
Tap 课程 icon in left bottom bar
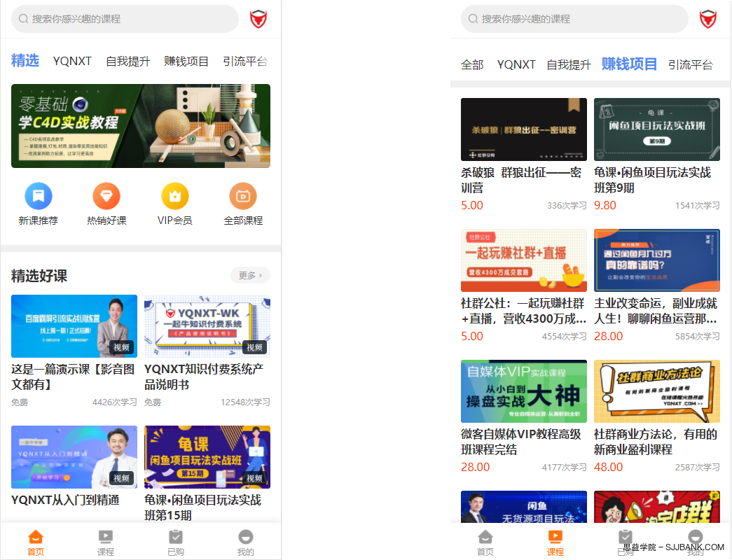pos(106,538)
